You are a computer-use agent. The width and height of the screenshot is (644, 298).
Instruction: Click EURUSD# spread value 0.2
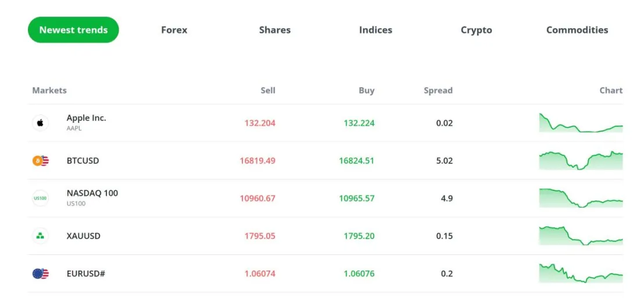coord(447,274)
